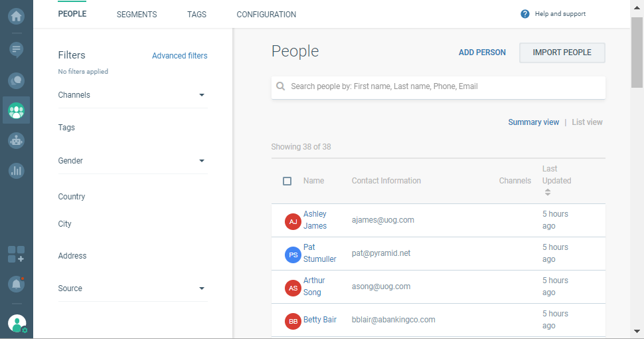Expand the Channels filter dropdown
644x339 pixels.
pyautogui.click(x=202, y=95)
